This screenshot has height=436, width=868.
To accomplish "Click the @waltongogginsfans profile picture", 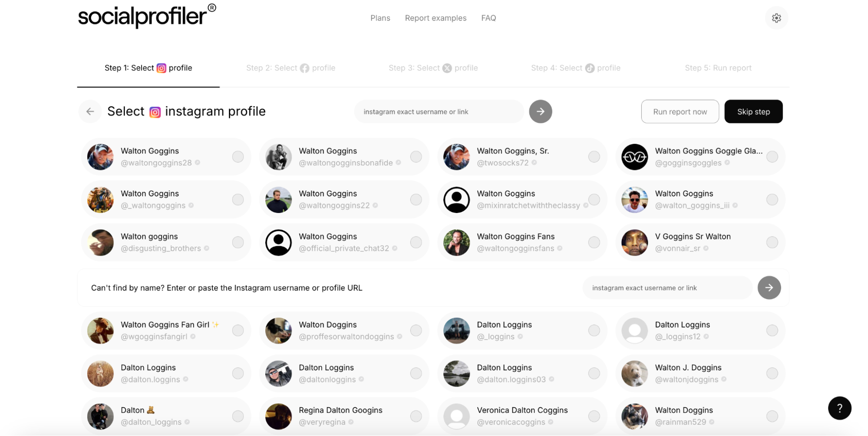I will [x=456, y=243].
